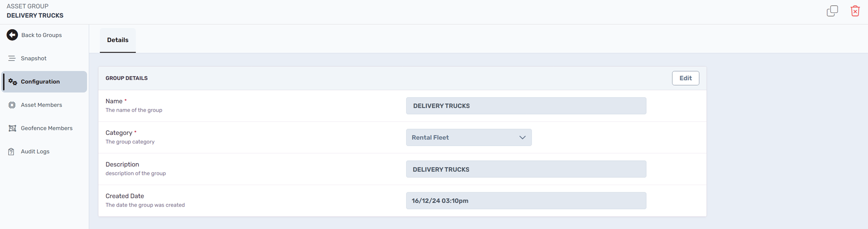Click the Asset Members chip icon
The image size is (868, 229).
(12, 105)
